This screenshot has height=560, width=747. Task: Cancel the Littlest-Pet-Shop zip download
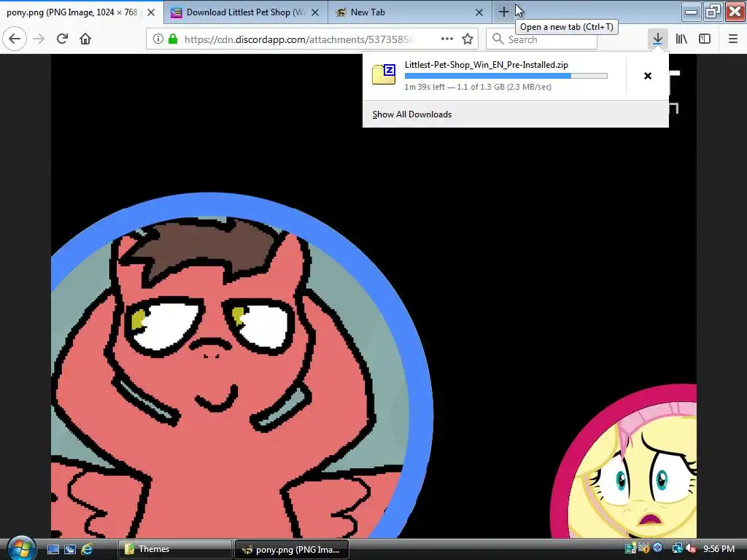(x=648, y=76)
